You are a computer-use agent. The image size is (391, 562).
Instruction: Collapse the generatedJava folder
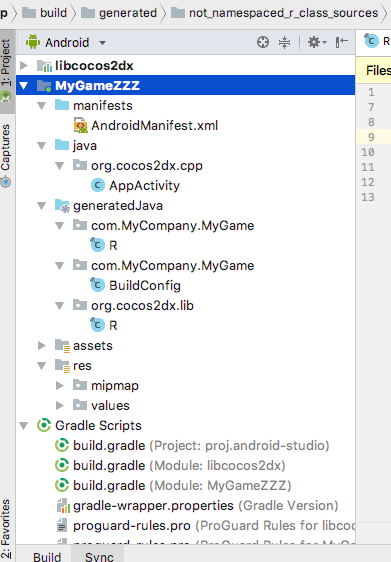42,206
